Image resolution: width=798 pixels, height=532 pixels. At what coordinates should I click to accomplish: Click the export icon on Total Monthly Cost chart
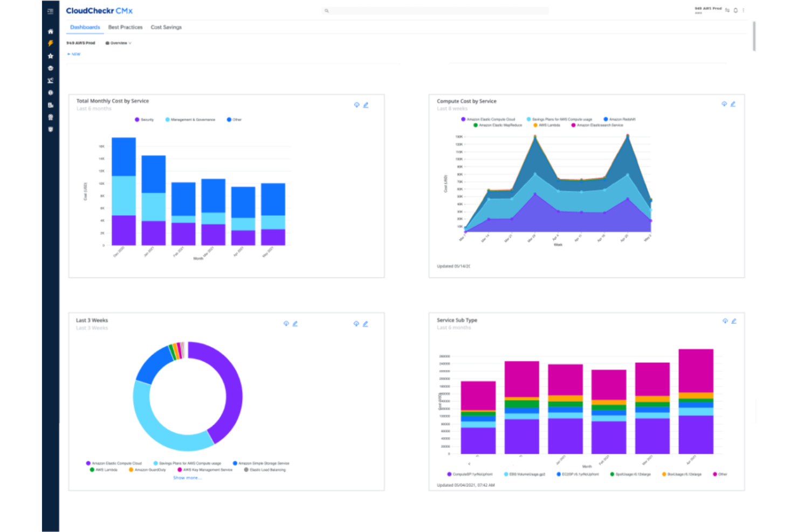[x=356, y=105]
